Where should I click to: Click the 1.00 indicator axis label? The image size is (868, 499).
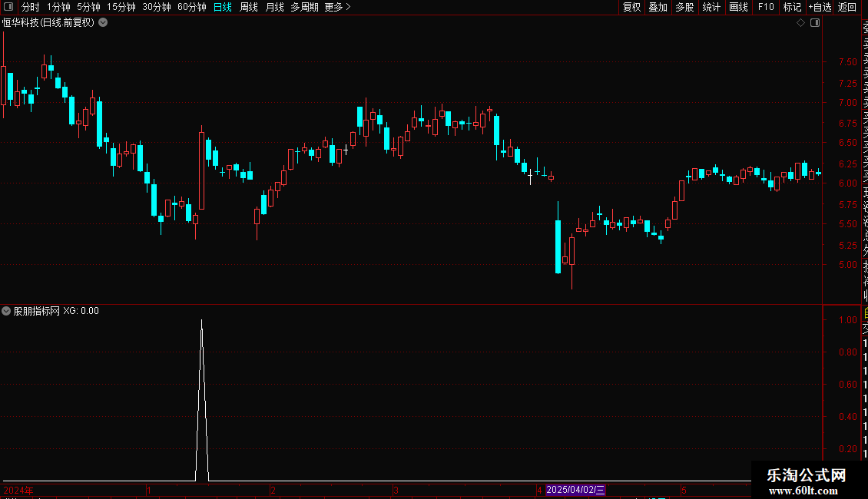[847, 320]
